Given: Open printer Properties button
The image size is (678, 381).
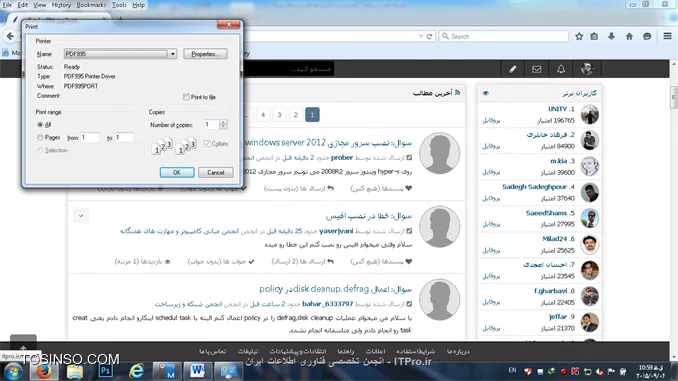Looking at the screenshot, I should tap(205, 54).
